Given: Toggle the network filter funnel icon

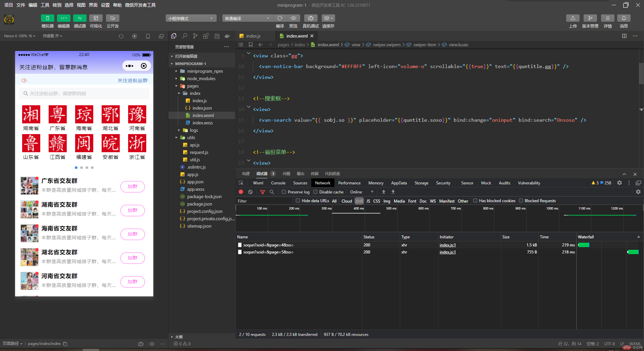Looking at the screenshot, I should 262,192.
